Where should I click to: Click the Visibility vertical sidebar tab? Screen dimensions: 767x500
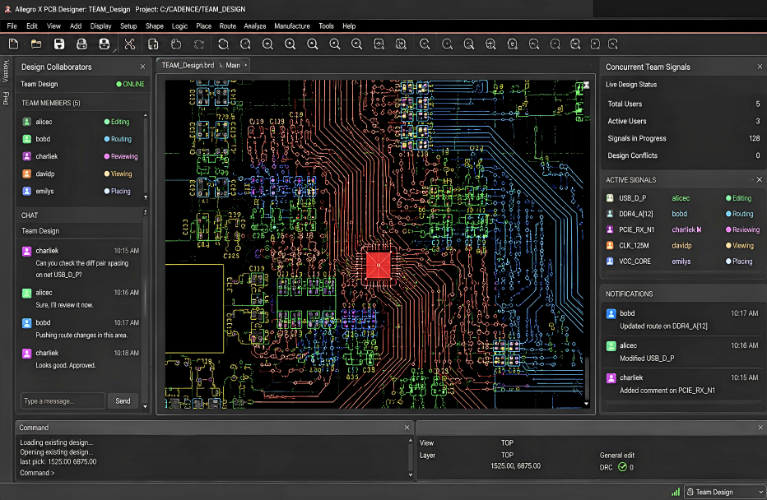(x=6, y=71)
